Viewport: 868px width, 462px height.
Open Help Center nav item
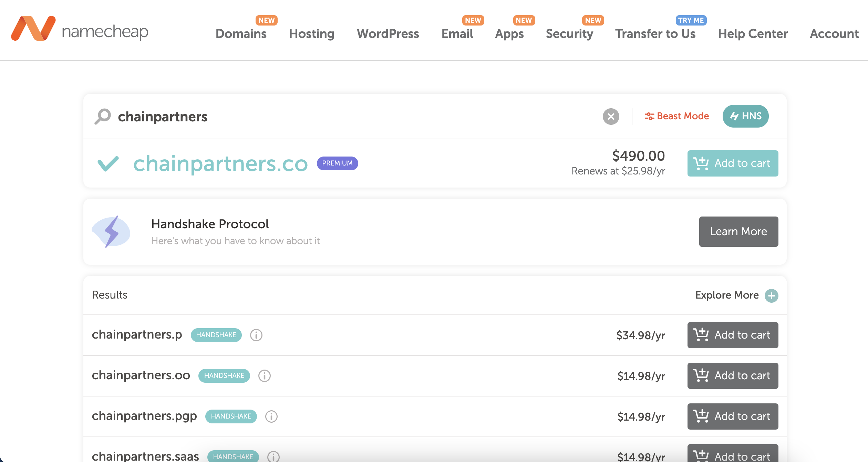[753, 34]
